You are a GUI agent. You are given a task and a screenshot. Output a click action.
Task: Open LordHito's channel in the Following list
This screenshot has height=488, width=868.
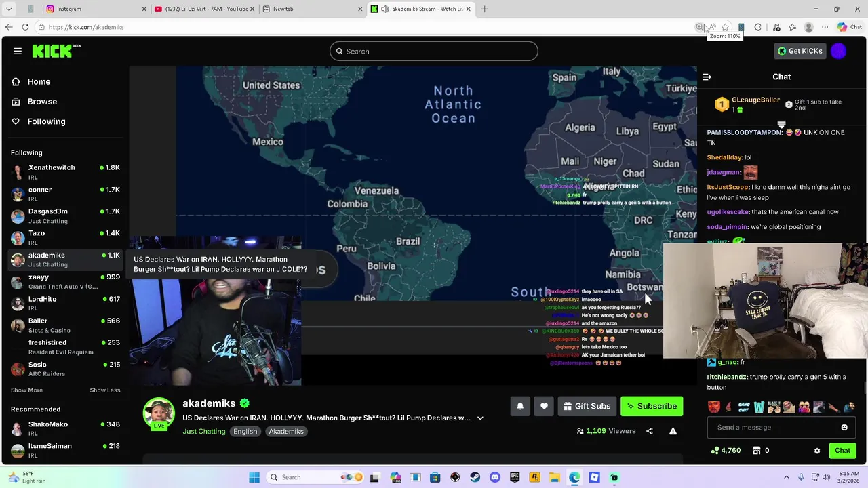click(x=65, y=303)
